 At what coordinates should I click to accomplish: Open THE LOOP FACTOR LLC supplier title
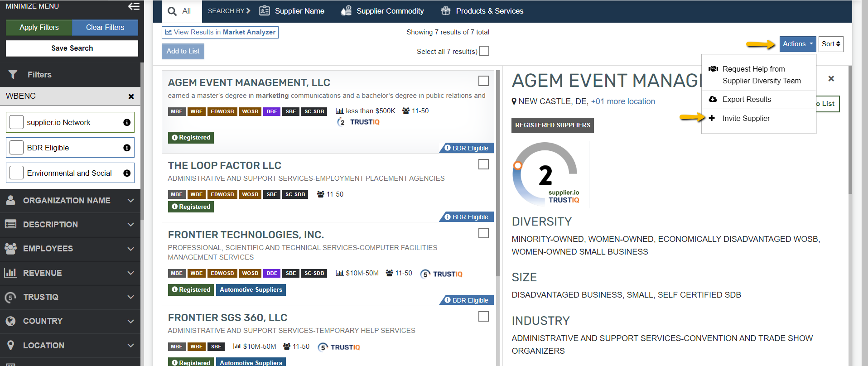pos(225,165)
